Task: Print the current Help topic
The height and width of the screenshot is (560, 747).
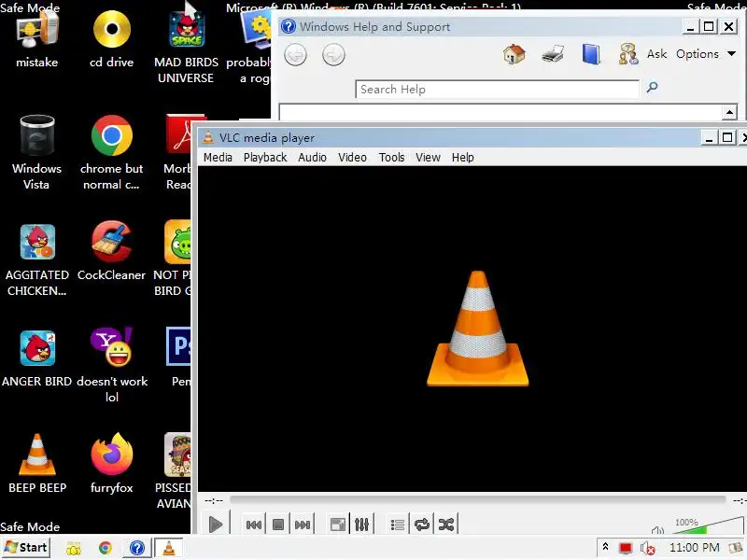Action: pos(553,54)
